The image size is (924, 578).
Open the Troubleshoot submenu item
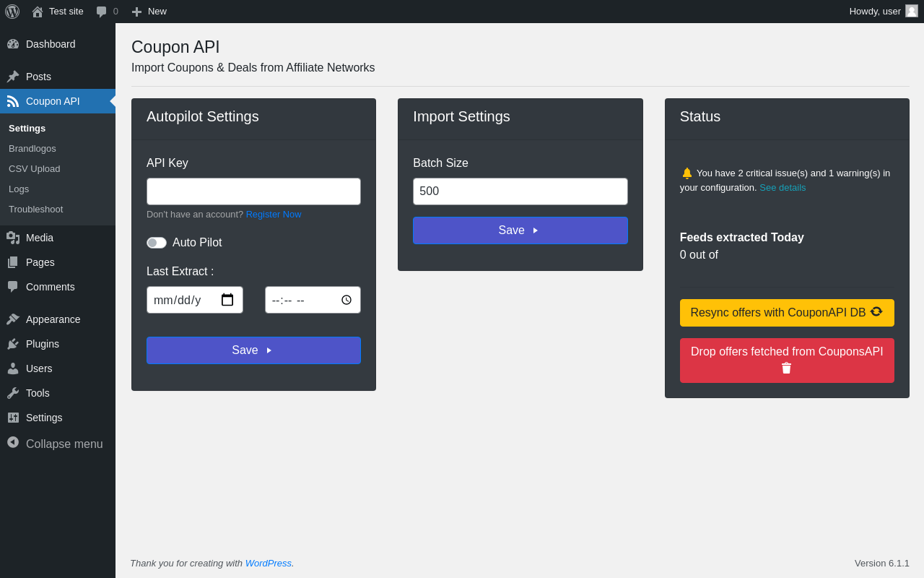click(x=36, y=209)
